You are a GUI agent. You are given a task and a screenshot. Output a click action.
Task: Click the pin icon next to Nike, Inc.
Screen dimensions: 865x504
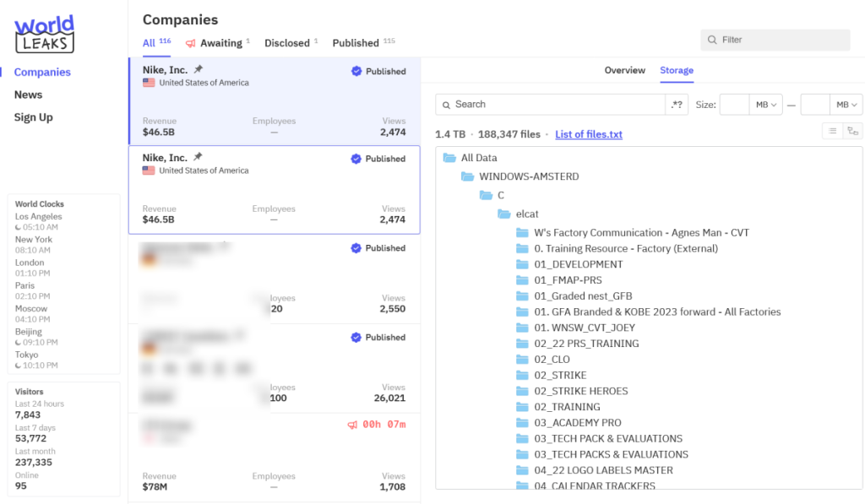196,71
